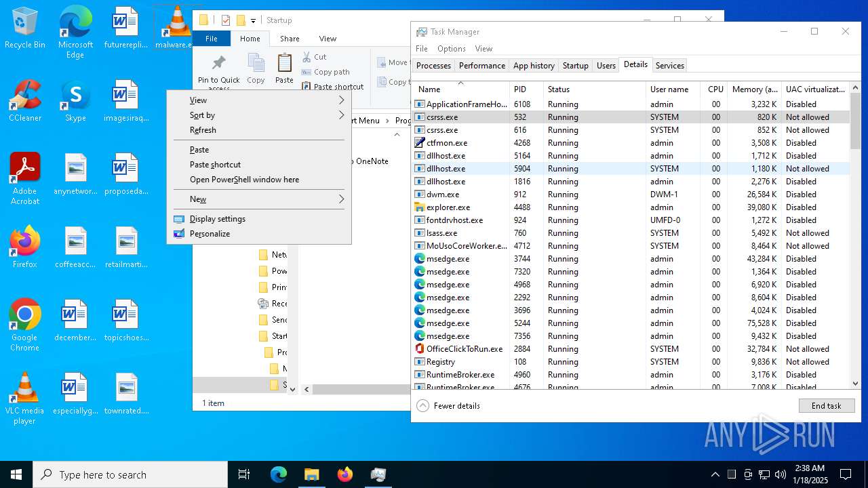Sort by the PID column header
Image resolution: width=868 pixels, height=488 pixels.
point(526,89)
